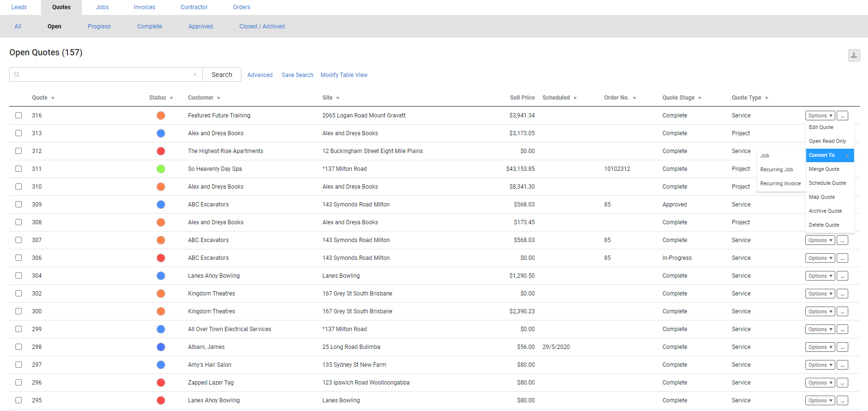Click ellipsis button for quote 299

point(842,329)
